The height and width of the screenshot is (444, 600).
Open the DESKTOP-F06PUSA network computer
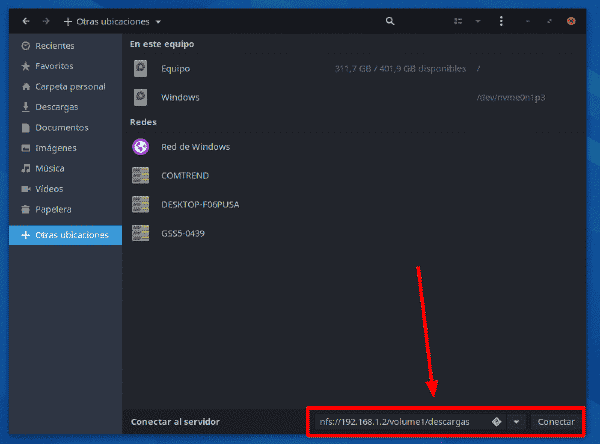(355, 205)
